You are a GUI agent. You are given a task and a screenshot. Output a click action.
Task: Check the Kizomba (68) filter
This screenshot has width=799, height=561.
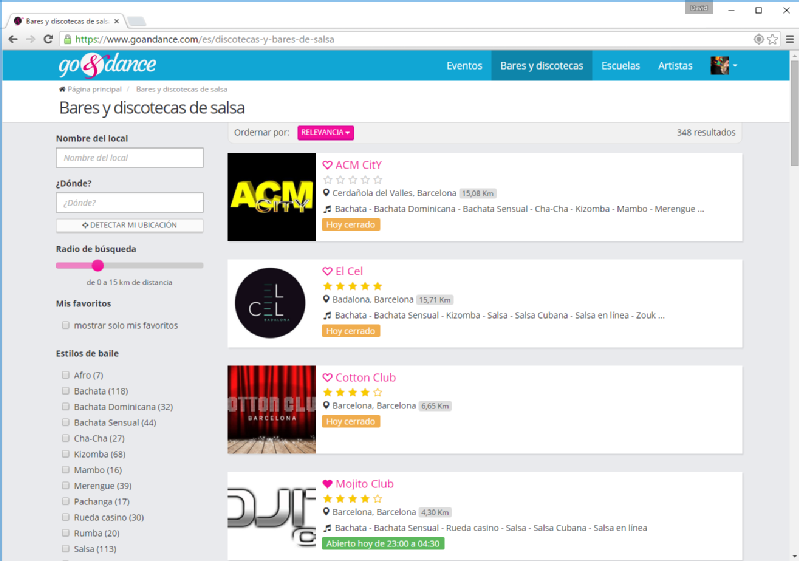coord(66,454)
